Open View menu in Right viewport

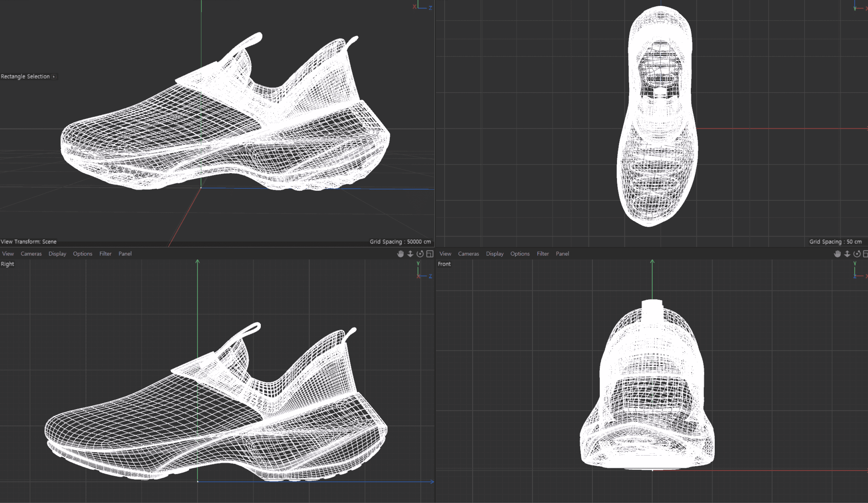click(x=8, y=254)
